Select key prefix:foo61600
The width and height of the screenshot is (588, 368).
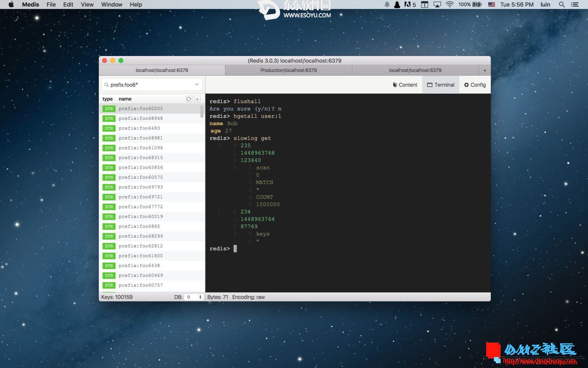[152, 256]
